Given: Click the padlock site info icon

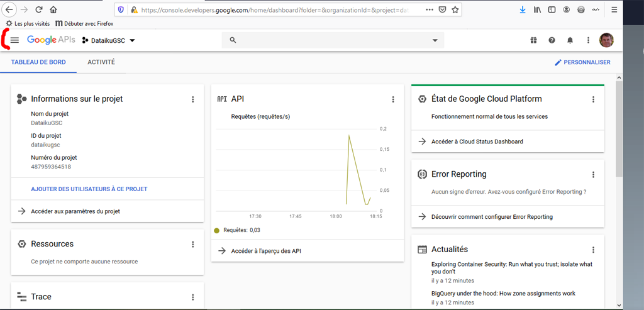Looking at the screenshot, I should [133, 9].
